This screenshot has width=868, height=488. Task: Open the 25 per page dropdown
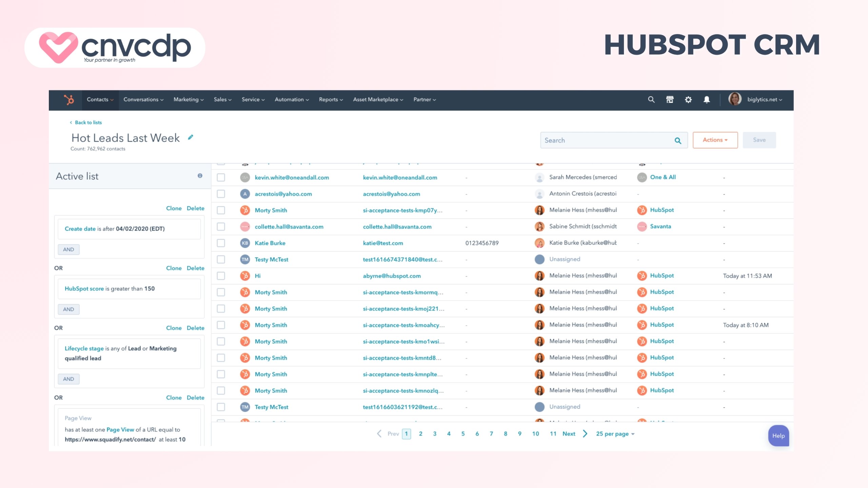click(615, 433)
